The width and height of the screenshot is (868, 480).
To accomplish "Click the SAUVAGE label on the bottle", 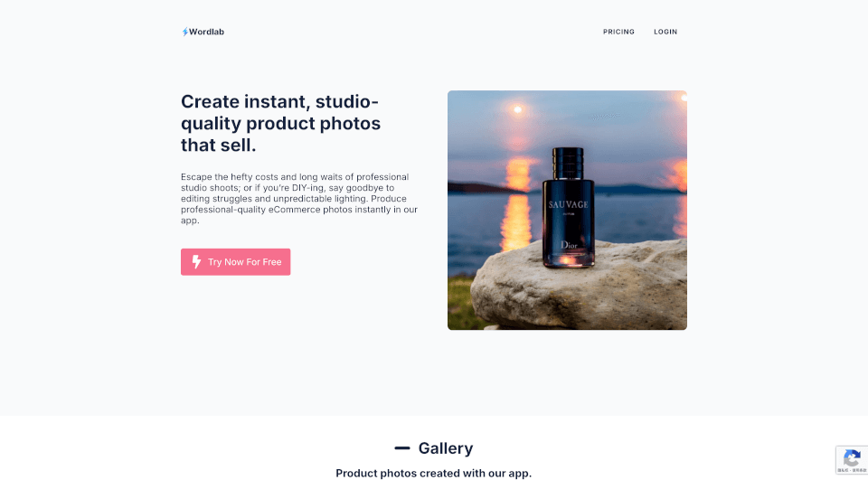I will 568,204.
